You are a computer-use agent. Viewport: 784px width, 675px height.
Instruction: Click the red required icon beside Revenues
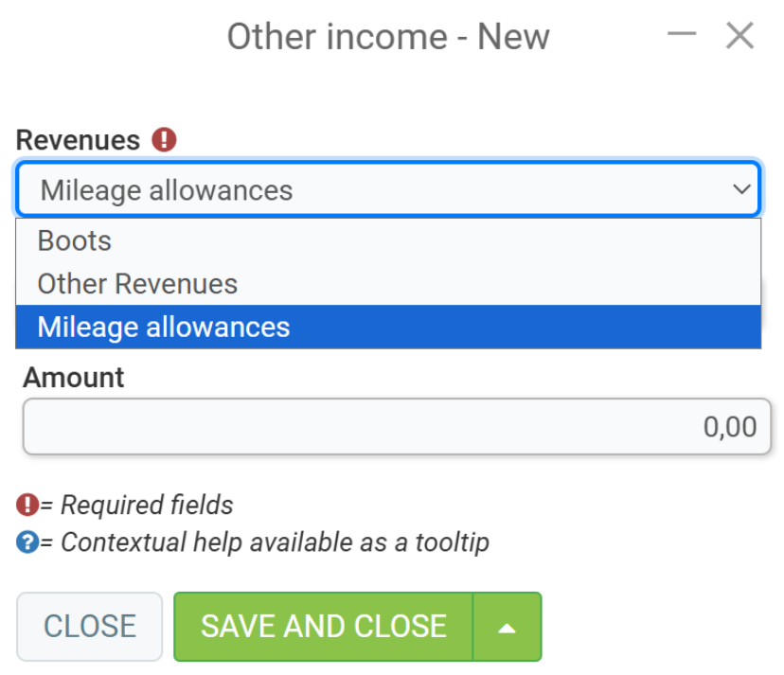[x=164, y=139]
